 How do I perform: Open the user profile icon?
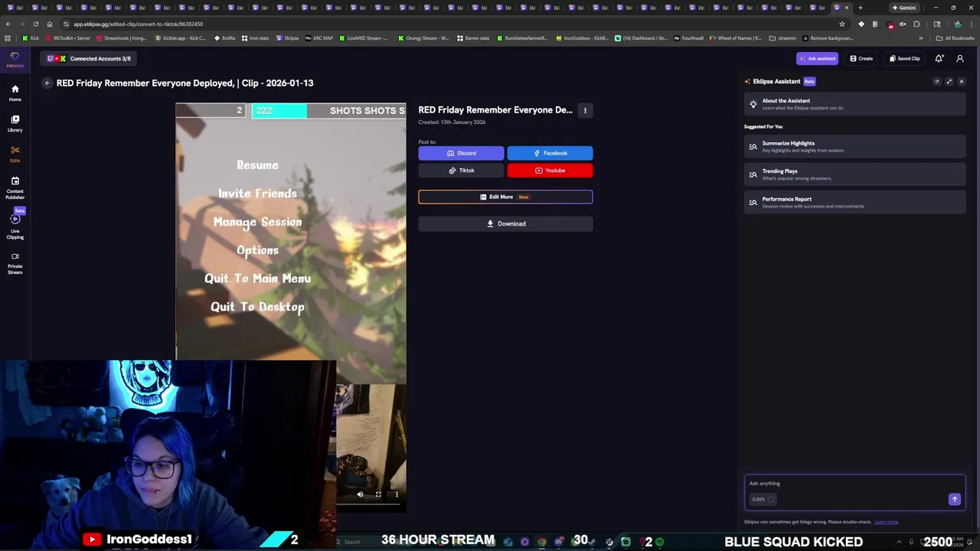[960, 58]
